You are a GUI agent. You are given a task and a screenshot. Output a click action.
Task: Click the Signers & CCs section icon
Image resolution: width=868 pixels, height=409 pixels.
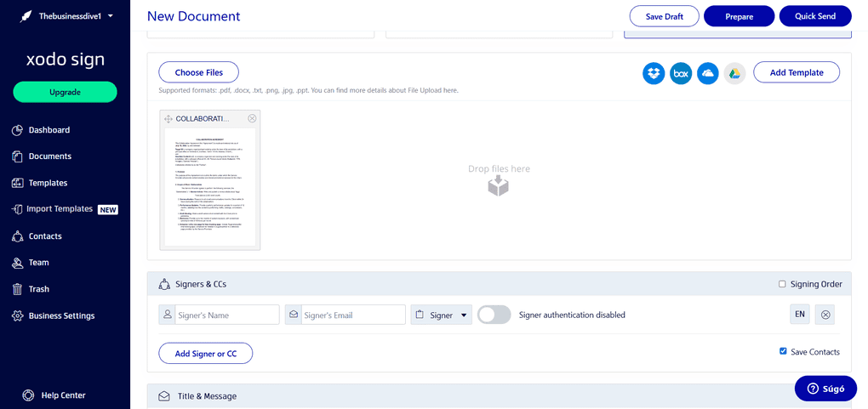[164, 284]
